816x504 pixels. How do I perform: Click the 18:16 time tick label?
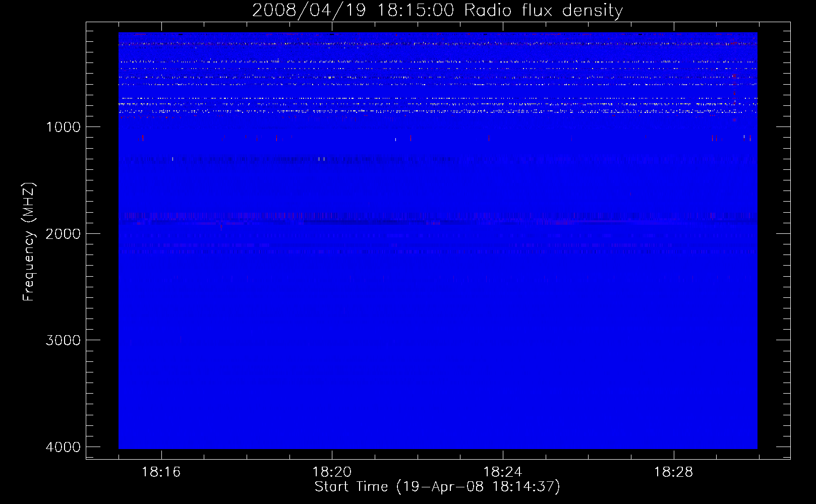(x=161, y=472)
